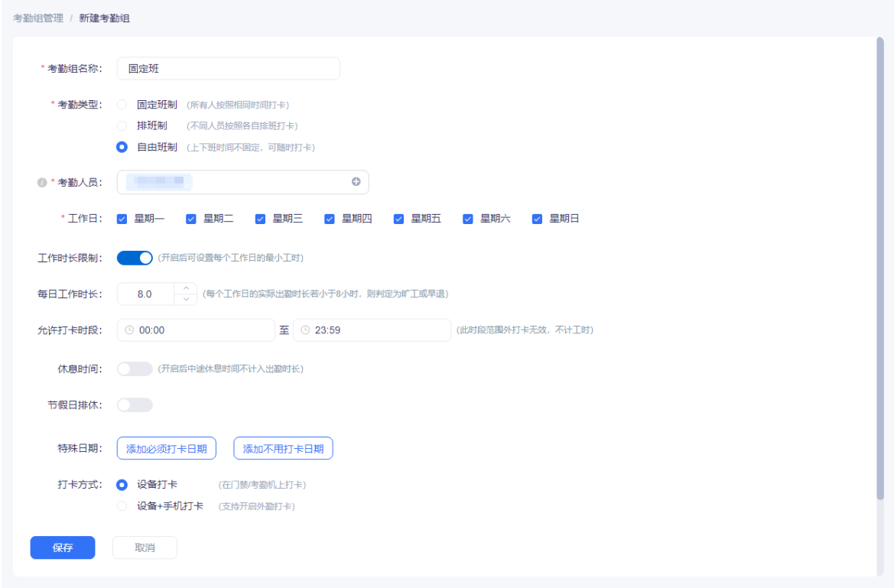
Task: Select the 排班制 radio option
Action: (122, 125)
